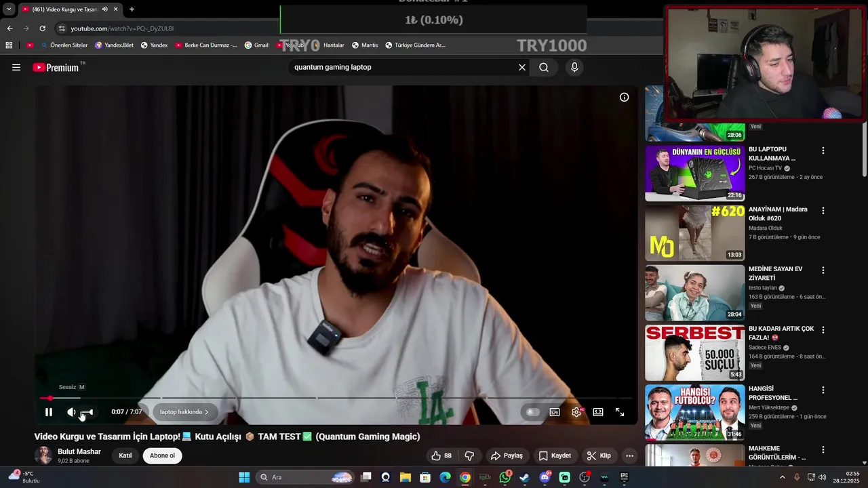Image resolution: width=868 pixels, height=488 pixels.
Task: Open Discord from the taskbar
Action: pos(545,477)
